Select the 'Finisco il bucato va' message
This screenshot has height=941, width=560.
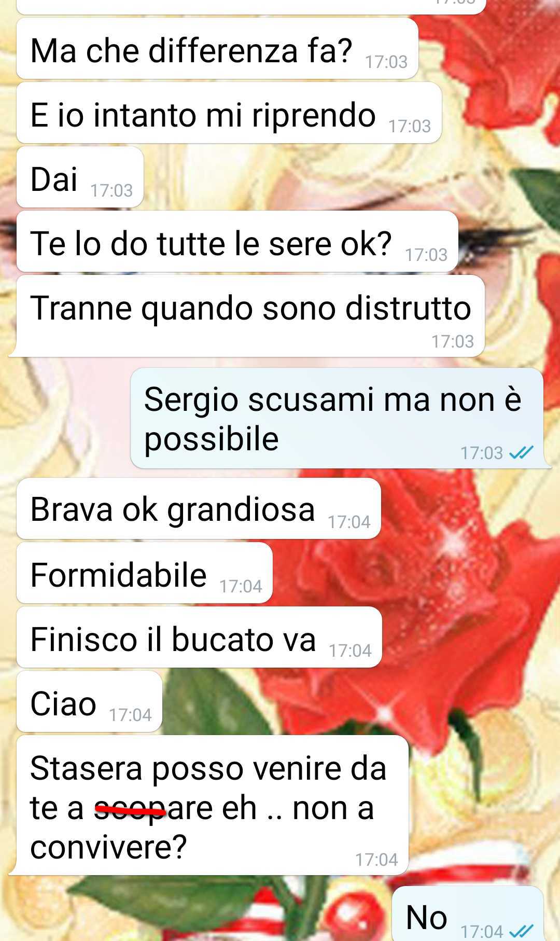[x=199, y=637]
